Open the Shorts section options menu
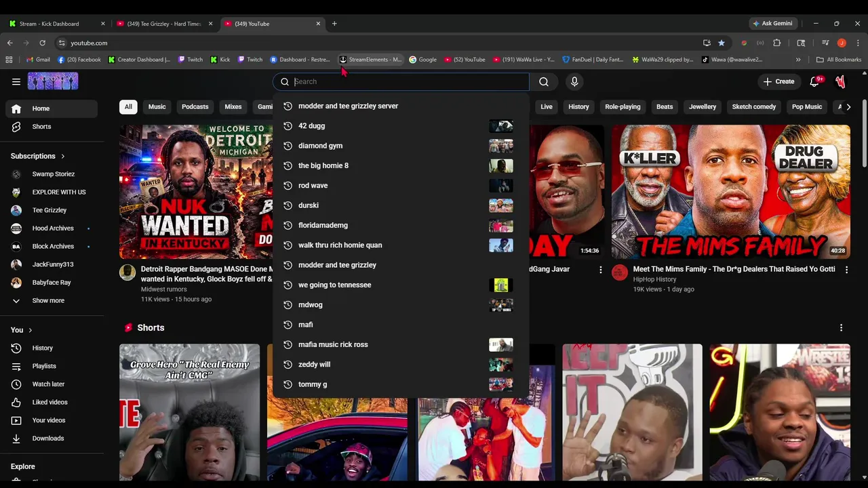Screen dimensions: 868x488 click(x=842, y=328)
